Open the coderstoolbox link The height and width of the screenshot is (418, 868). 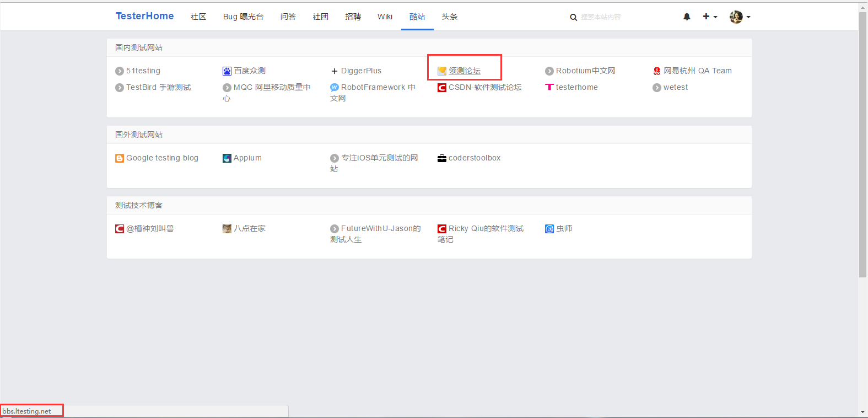pos(475,158)
